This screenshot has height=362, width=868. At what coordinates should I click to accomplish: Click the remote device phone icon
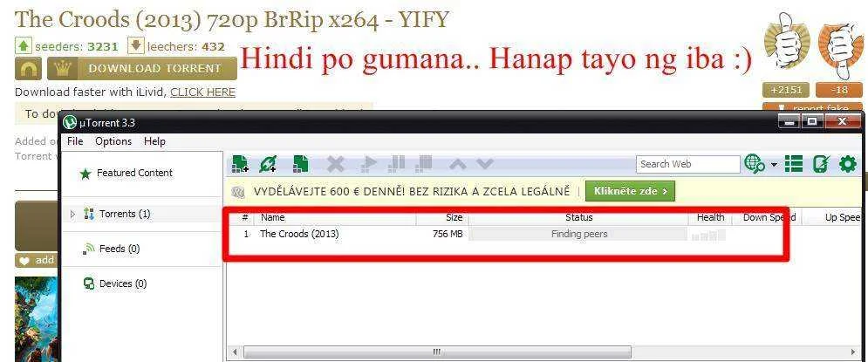click(821, 164)
